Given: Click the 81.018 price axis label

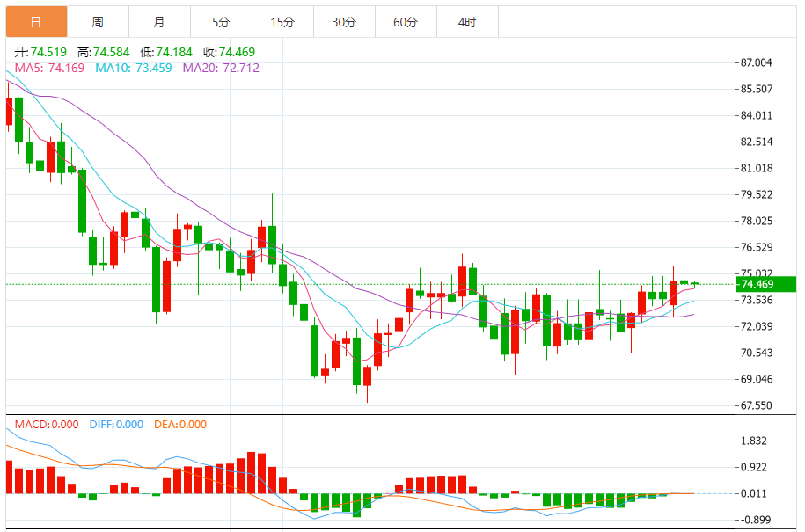Looking at the screenshot, I should coord(757,168).
